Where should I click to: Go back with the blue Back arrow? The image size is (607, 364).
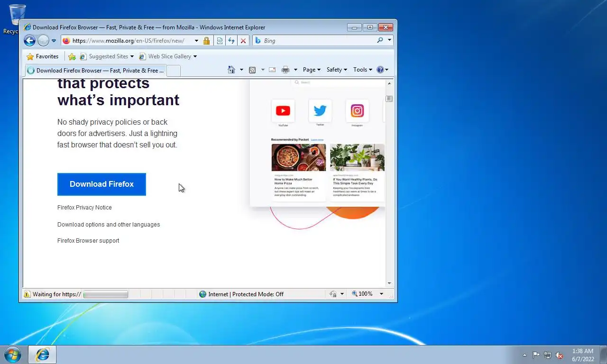[29, 41]
